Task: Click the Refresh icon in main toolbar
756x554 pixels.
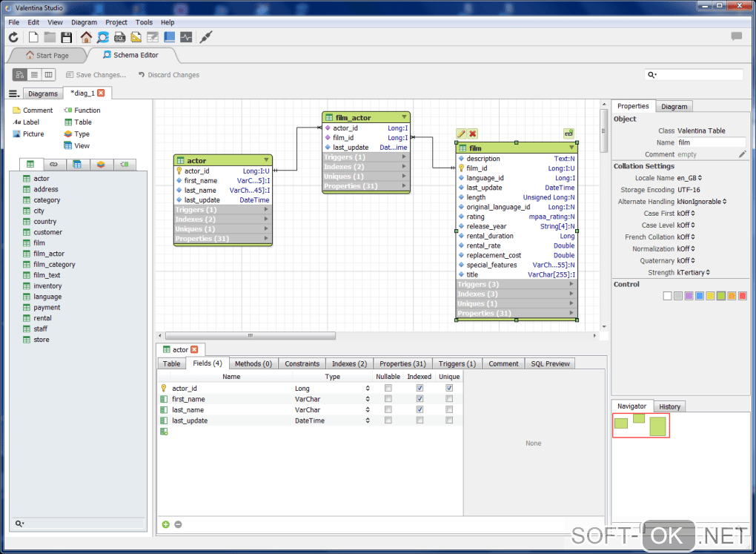Action: pos(13,37)
